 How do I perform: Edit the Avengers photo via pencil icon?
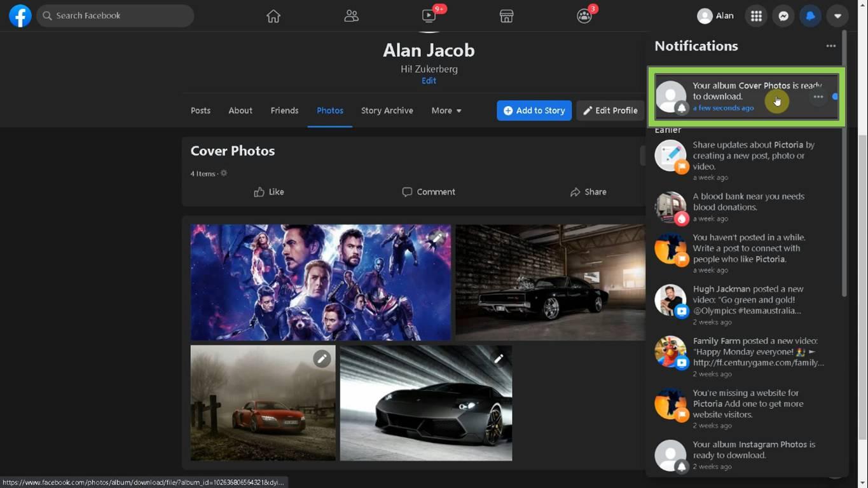click(x=437, y=238)
